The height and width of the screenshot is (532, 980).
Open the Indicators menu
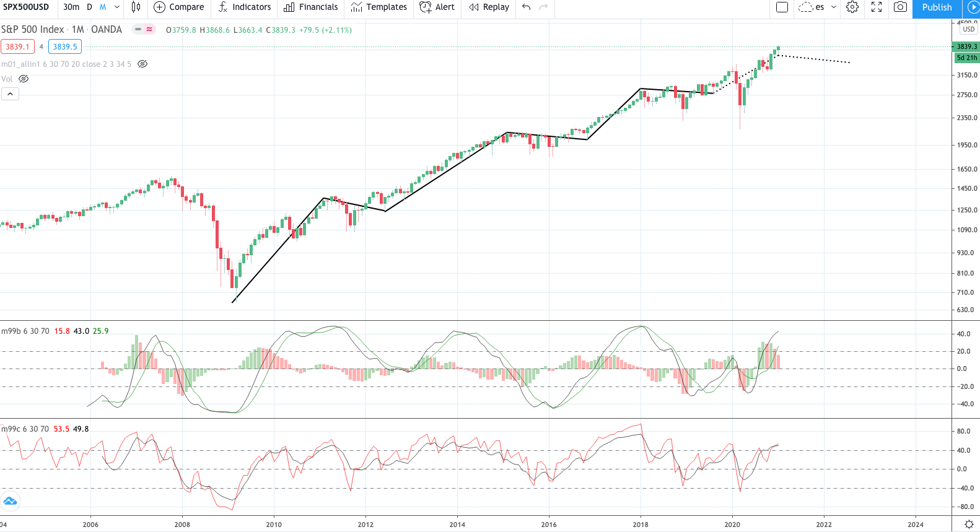click(x=245, y=7)
